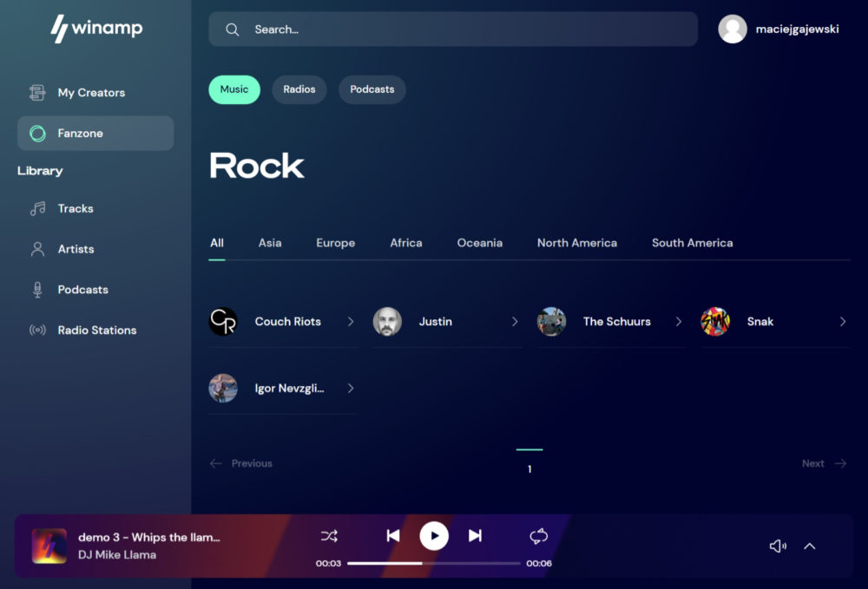Expand the Couch Riots chevron
Image resolution: width=868 pixels, height=589 pixels.
[x=351, y=321]
